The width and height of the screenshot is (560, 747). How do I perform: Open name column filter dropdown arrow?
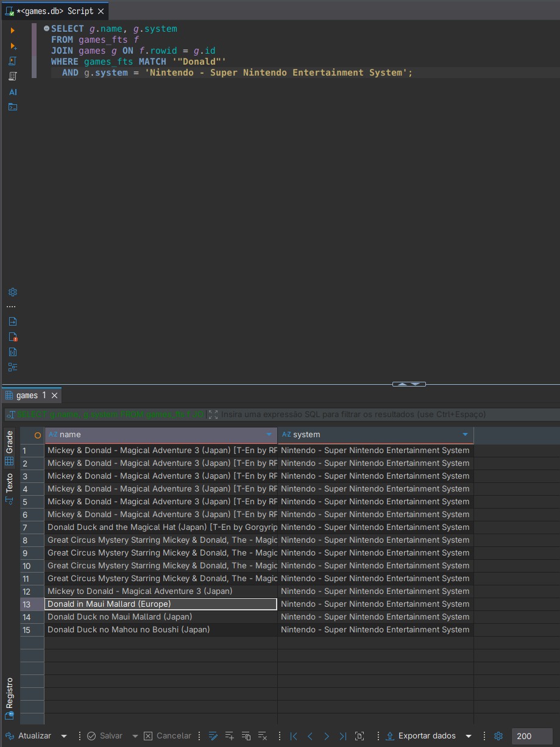click(269, 435)
